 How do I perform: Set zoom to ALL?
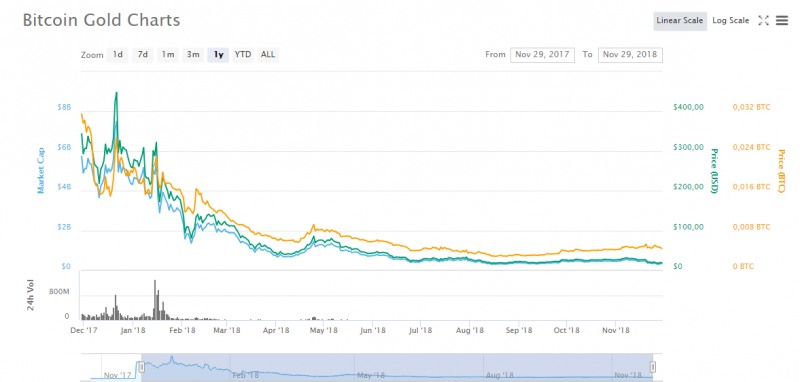tap(268, 54)
